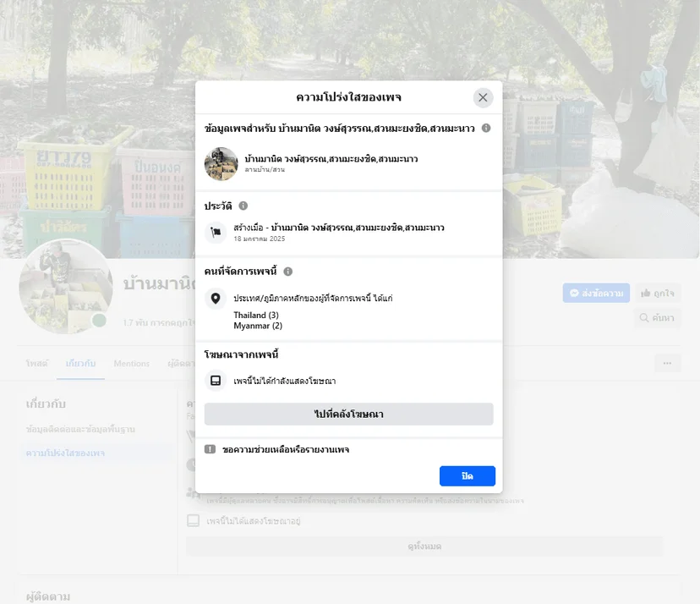Viewport: 700px width, 604px height.
Task: Click ไปที่คลังโฆษณา button
Action: tap(348, 415)
